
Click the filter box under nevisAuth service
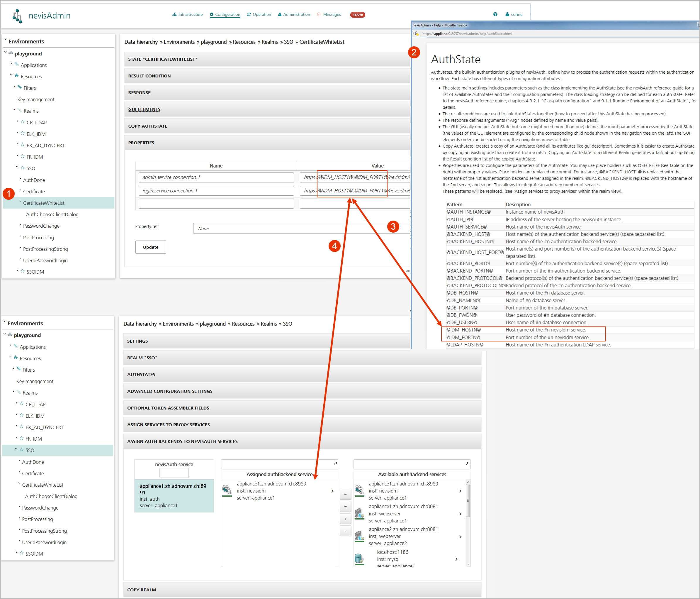coord(174,473)
